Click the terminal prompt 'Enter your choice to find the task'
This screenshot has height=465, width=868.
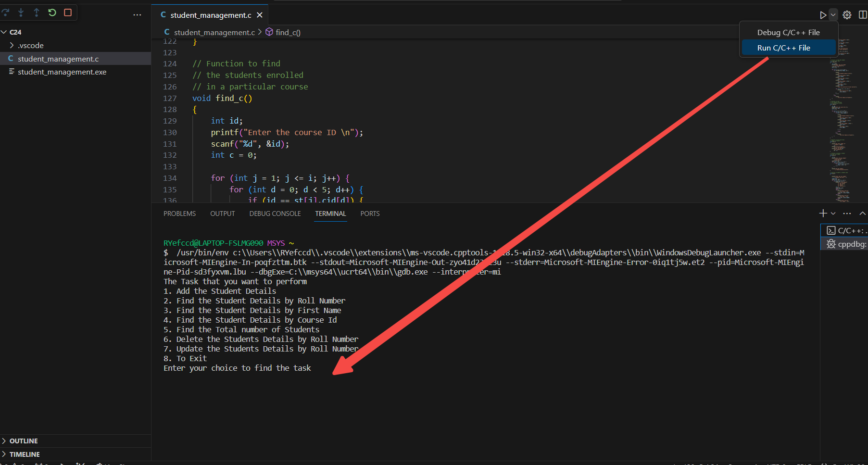point(237,368)
